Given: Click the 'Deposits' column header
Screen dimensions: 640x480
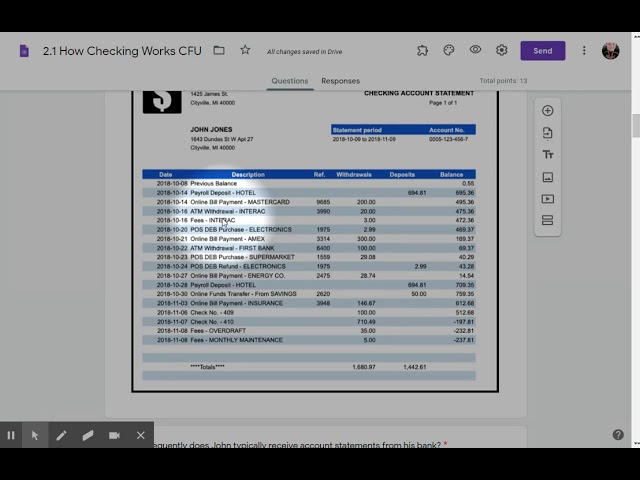Looking at the screenshot, I should [402, 175].
